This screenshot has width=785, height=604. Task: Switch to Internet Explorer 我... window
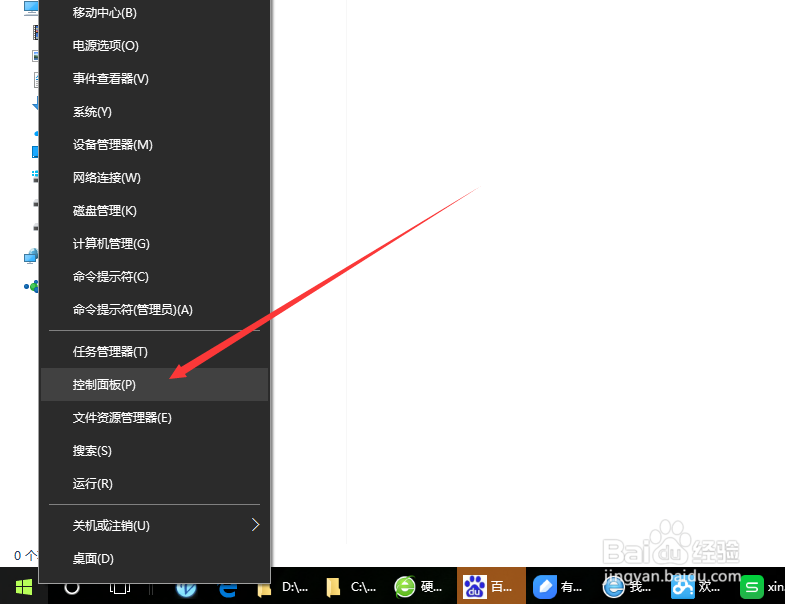(x=628, y=587)
